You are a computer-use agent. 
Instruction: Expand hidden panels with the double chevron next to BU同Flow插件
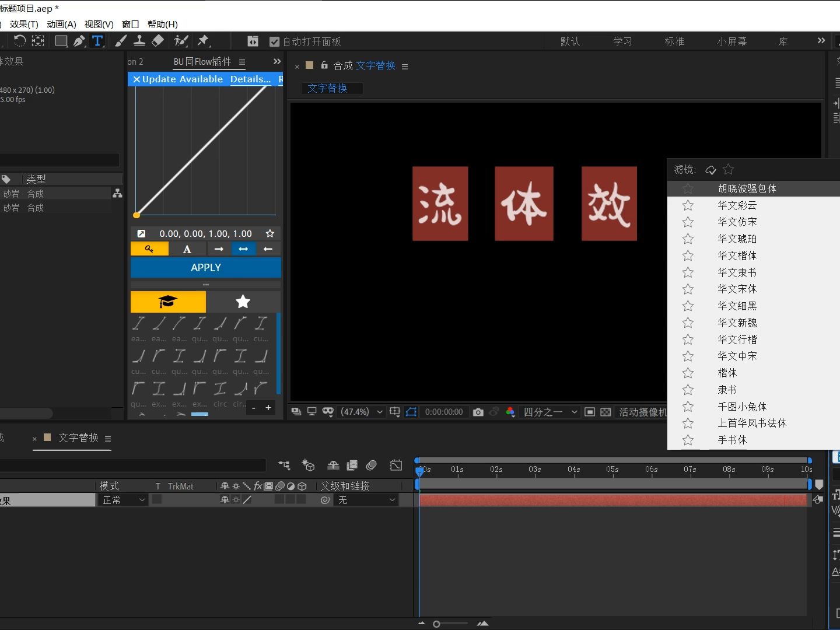(x=277, y=61)
